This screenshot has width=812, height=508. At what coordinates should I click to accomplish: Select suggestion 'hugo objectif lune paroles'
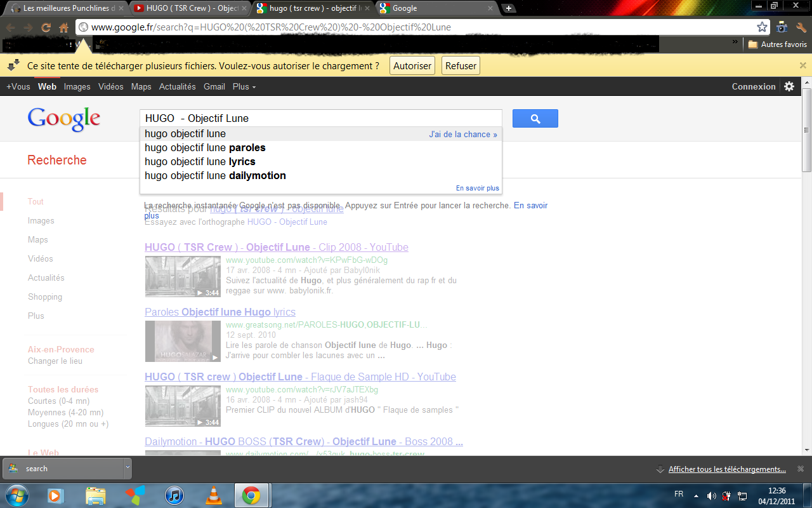click(x=205, y=148)
